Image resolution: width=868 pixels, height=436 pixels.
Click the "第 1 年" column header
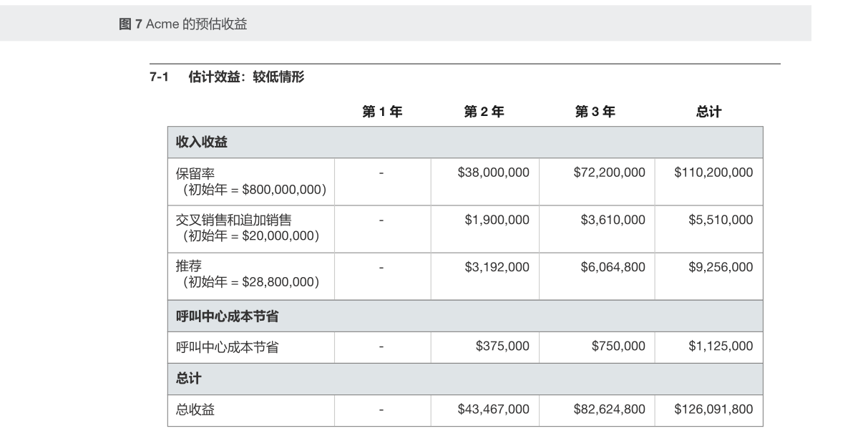[382, 111]
